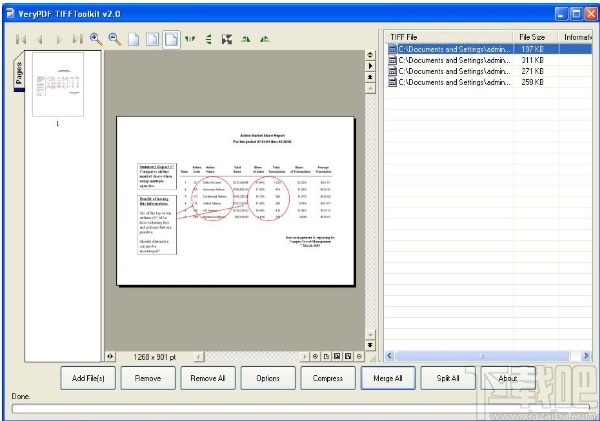
Task: Click the flip vertical green arrows icon
Action: click(209, 39)
